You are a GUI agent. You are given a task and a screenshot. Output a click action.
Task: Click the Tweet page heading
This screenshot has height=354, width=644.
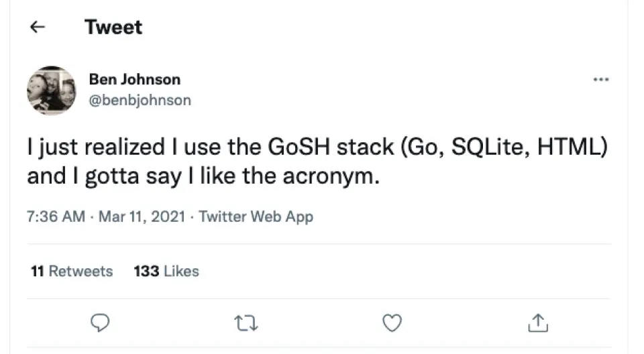(113, 27)
